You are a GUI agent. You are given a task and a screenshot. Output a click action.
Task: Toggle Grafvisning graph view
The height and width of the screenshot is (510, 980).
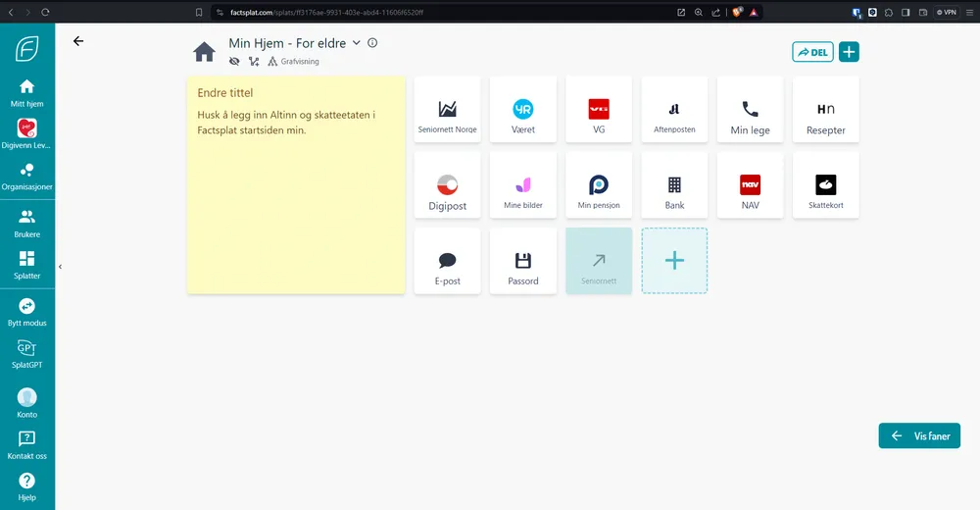(293, 61)
